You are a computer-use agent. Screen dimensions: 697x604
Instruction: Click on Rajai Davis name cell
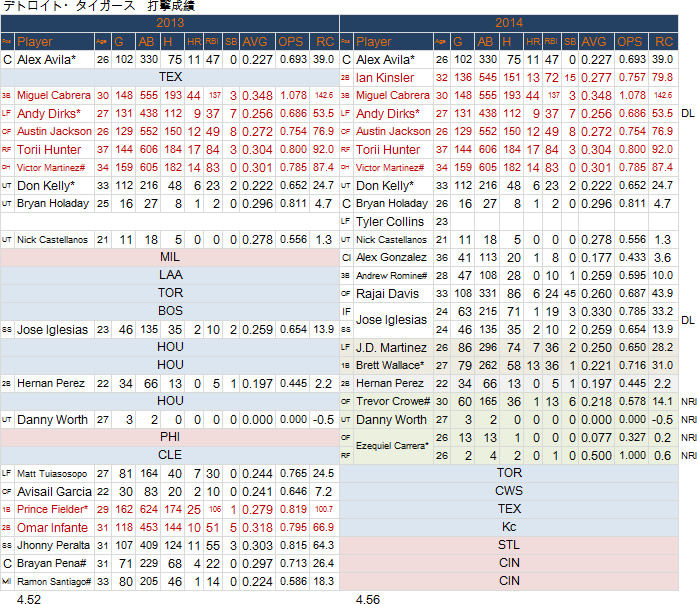393,294
